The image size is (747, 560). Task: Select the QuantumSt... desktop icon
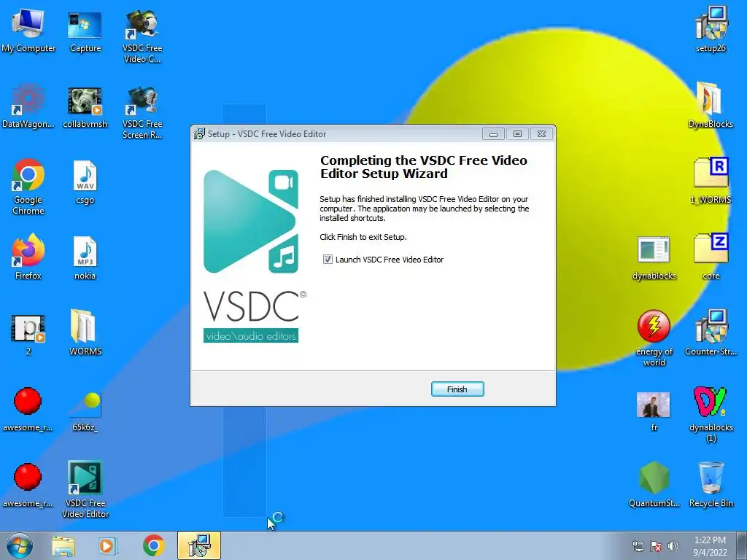click(x=654, y=484)
